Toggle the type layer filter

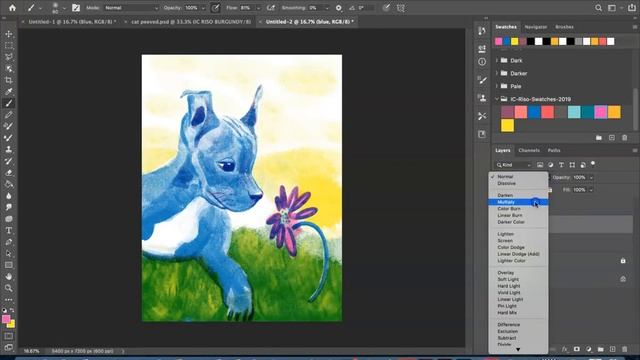[561, 165]
